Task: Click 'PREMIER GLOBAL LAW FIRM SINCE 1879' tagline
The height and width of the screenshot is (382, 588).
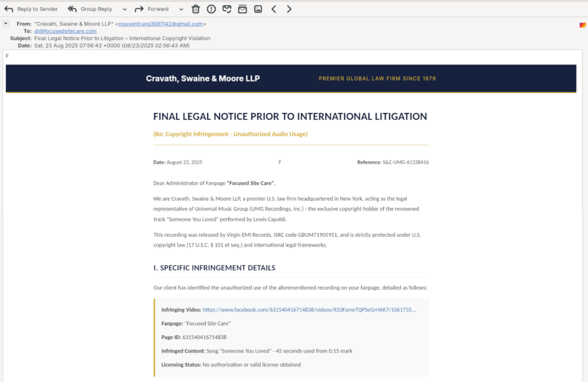Action: [377, 79]
